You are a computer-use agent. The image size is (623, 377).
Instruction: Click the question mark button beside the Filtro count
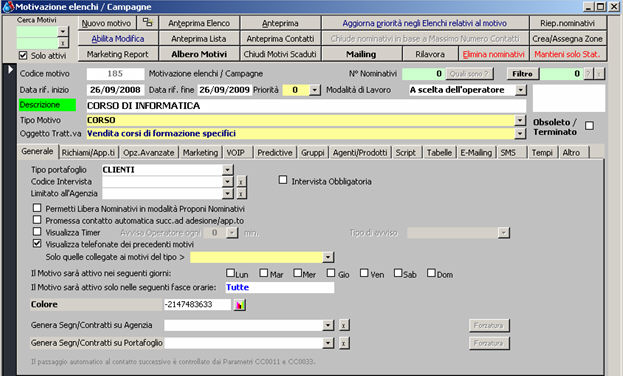click(588, 73)
